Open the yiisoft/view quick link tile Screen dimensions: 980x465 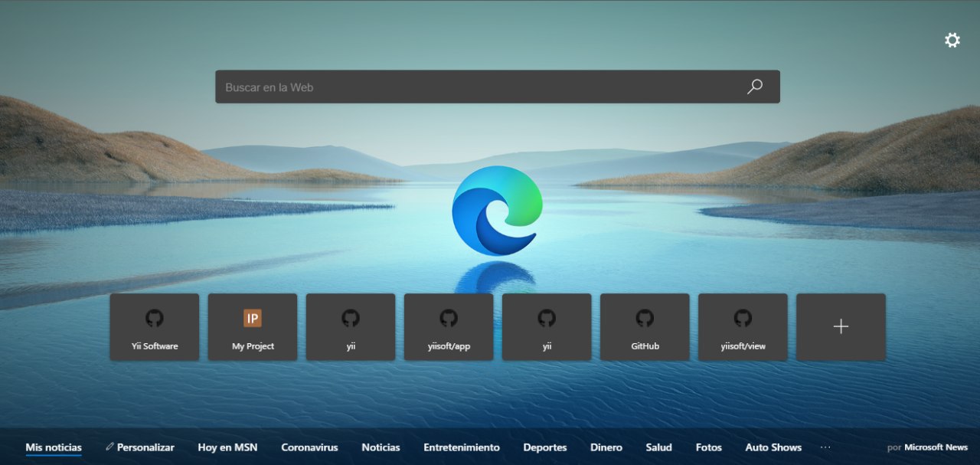tap(743, 327)
